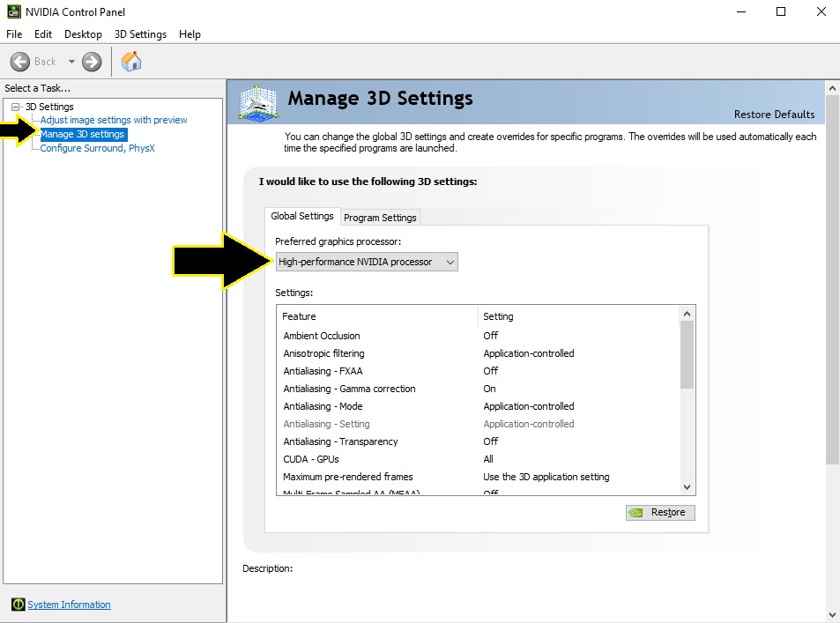Click the Restore button
The height and width of the screenshot is (623, 840).
click(660, 513)
